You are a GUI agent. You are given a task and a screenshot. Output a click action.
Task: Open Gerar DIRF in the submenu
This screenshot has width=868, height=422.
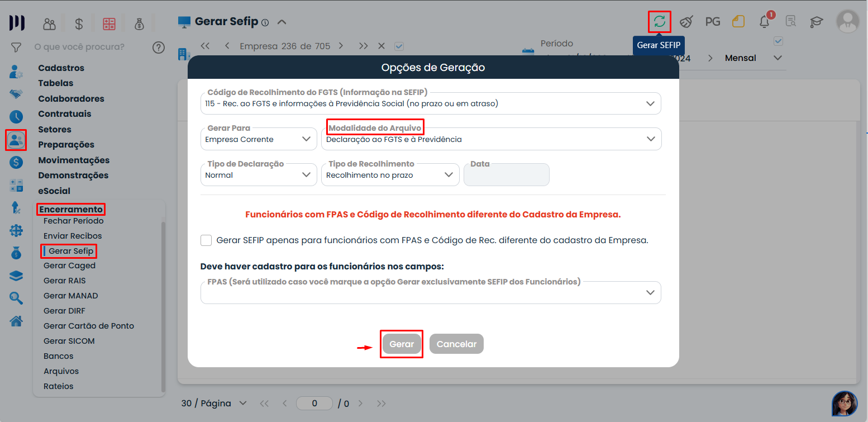(x=64, y=311)
